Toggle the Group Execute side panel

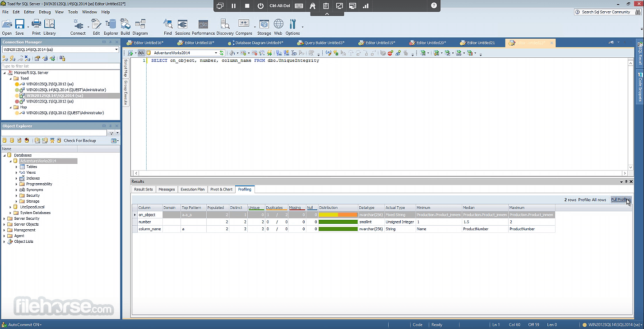click(x=126, y=93)
